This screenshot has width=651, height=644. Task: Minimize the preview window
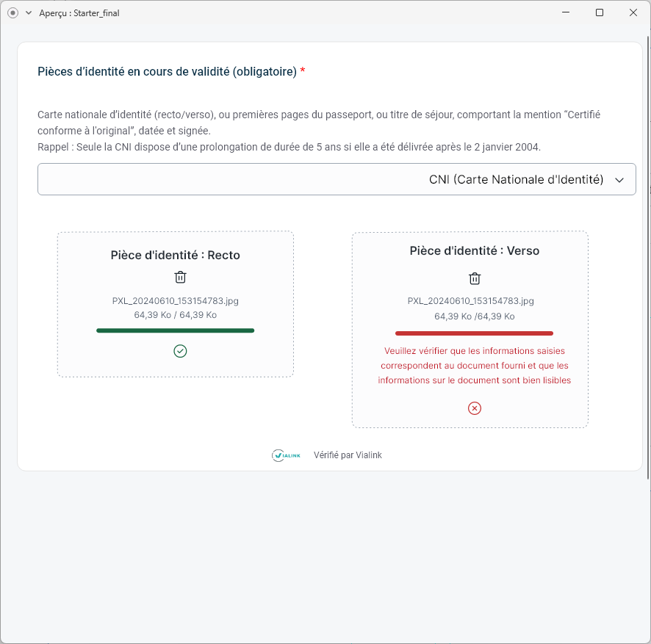click(x=566, y=12)
